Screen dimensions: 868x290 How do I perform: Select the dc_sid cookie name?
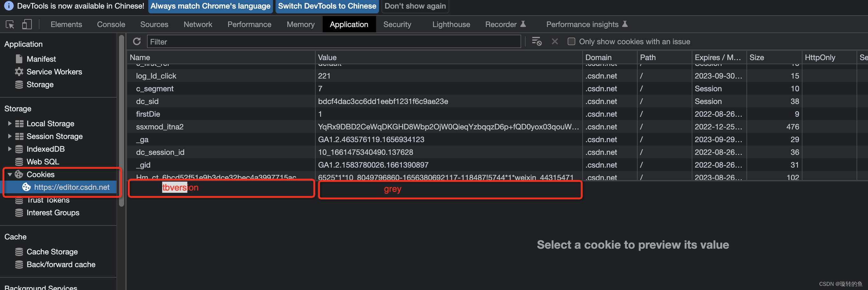coord(147,101)
